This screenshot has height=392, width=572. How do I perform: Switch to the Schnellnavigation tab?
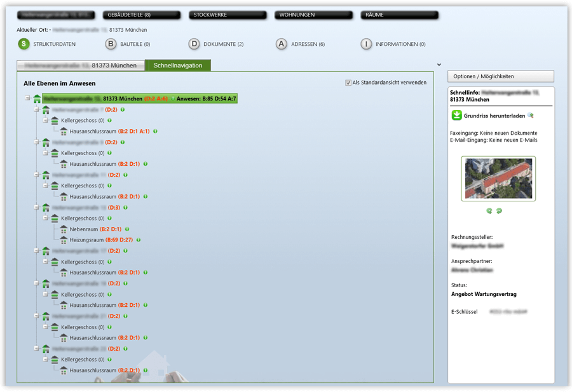180,65
